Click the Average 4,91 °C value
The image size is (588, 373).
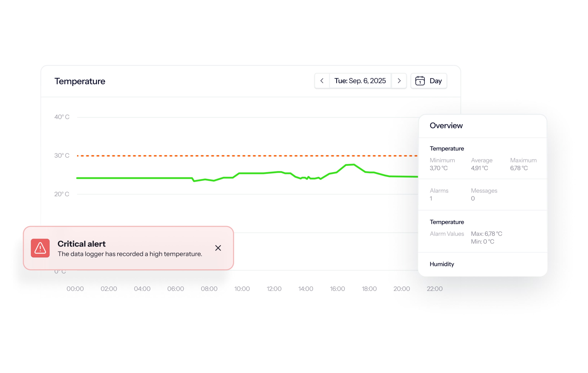[479, 168]
